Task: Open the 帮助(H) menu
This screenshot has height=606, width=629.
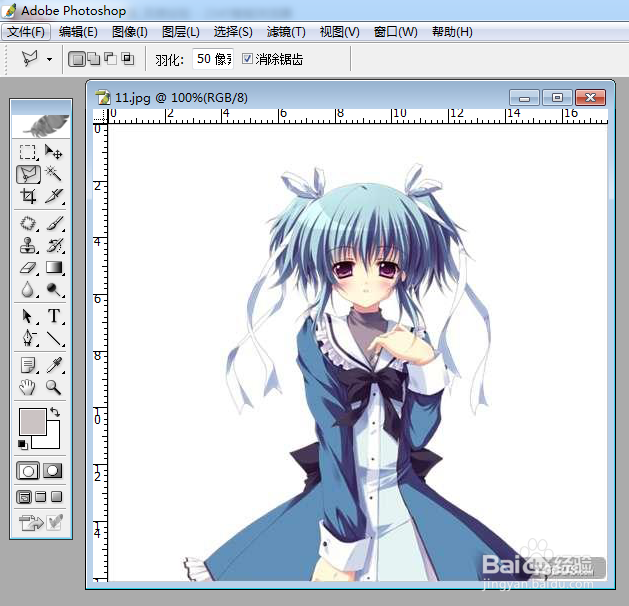Action: (x=452, y=32)
